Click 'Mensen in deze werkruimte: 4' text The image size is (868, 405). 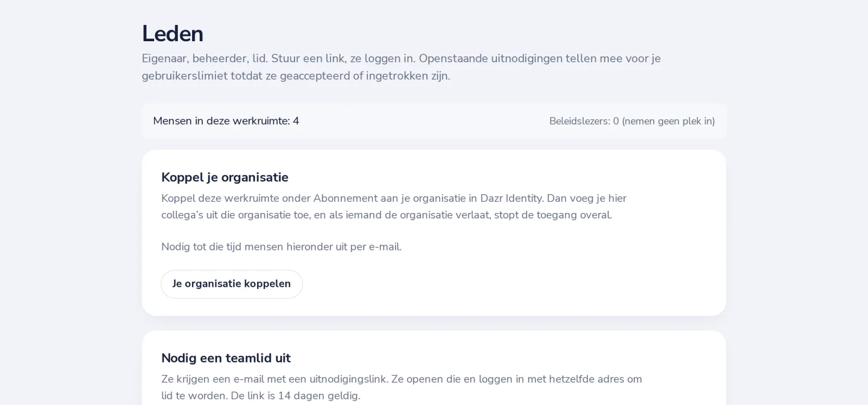[x=226, y=121]
